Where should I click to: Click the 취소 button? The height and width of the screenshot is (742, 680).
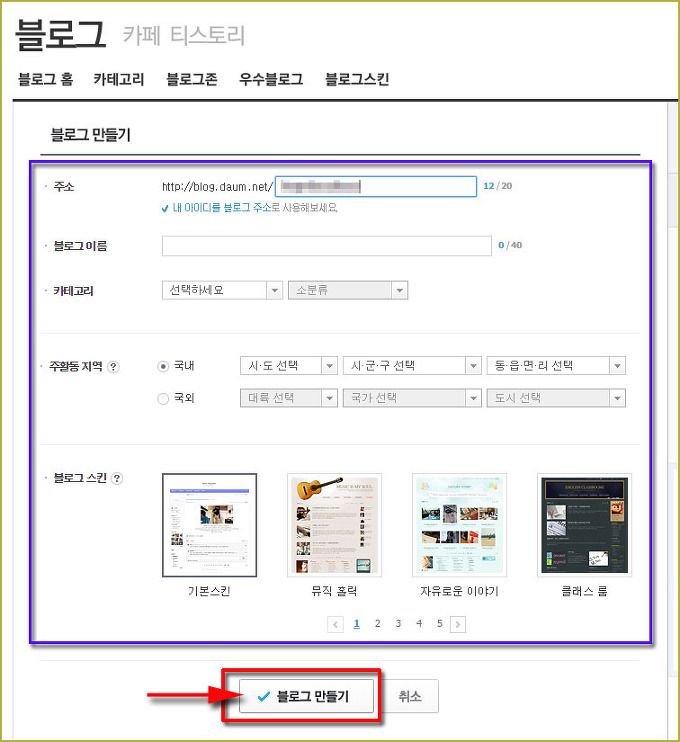pyautogui.click(x=410, y=696)
